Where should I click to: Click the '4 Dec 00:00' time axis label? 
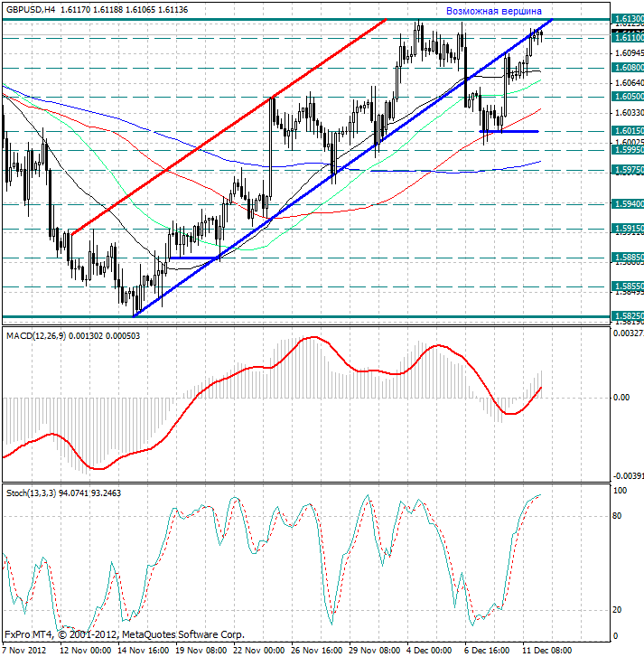pos(429,650)
